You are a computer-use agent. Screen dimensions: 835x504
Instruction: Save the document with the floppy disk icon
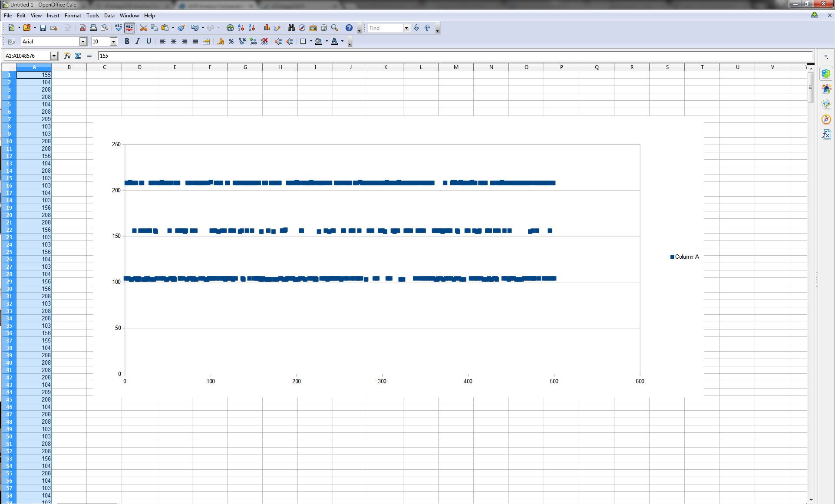click(x=43, y=28)
